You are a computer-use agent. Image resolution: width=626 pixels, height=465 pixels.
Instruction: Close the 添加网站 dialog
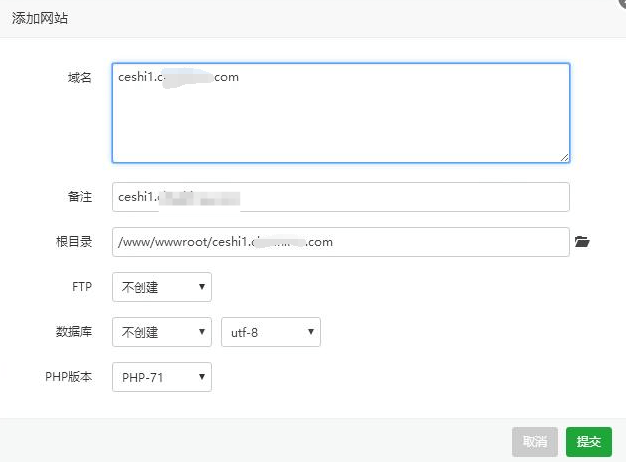(621, 4)
